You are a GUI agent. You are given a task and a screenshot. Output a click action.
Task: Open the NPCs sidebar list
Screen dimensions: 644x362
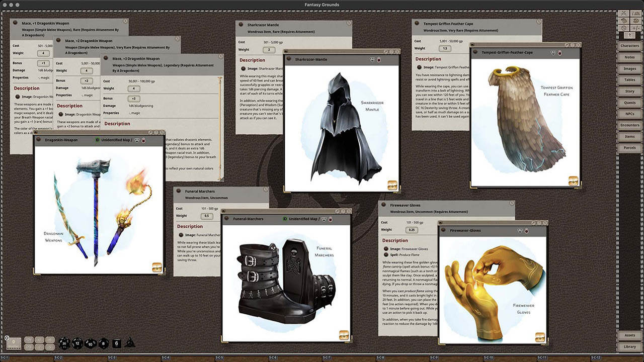pos(629,114)
